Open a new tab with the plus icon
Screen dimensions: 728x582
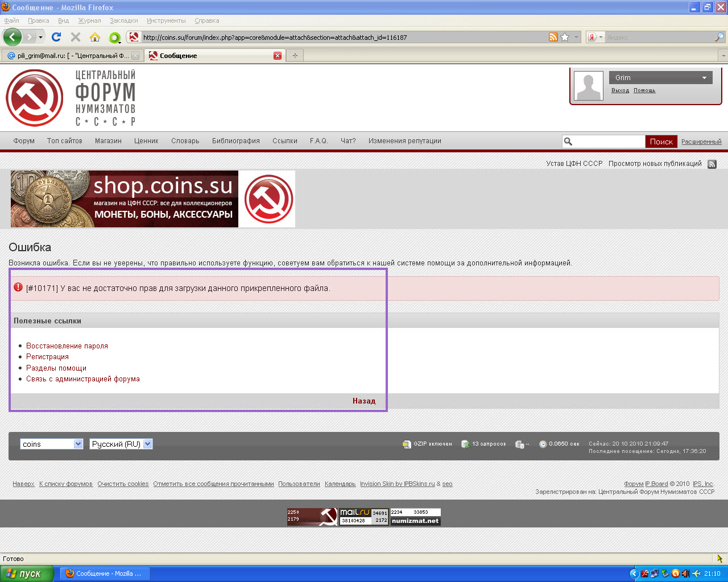point(295,55)
